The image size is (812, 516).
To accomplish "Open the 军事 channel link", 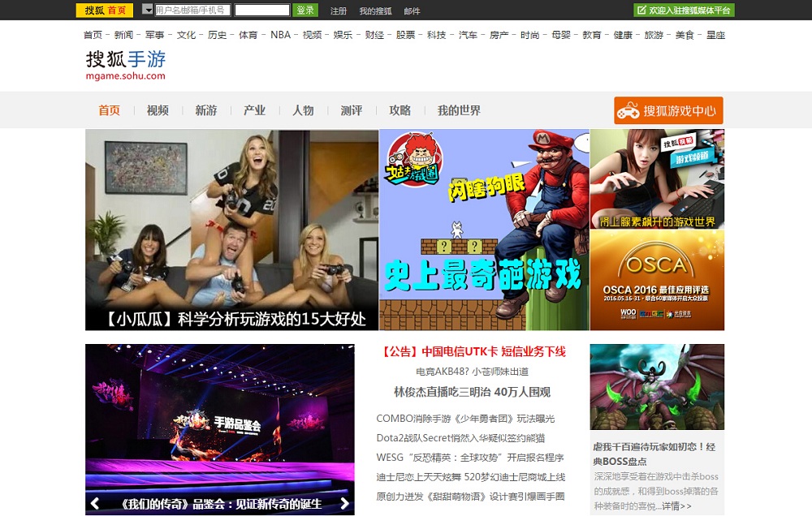I will (x=155, y=35).
